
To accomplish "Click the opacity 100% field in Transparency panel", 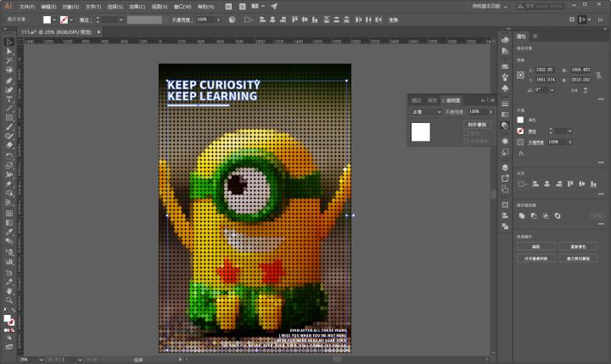I will click(475, 111).
